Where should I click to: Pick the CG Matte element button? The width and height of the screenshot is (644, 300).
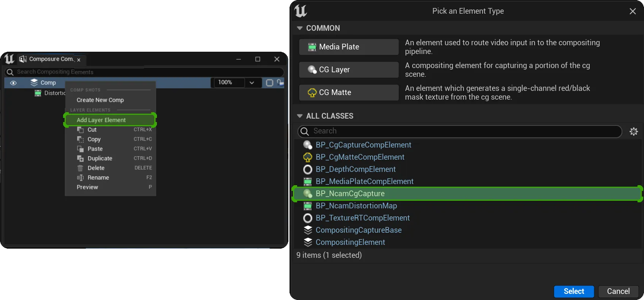349,92
